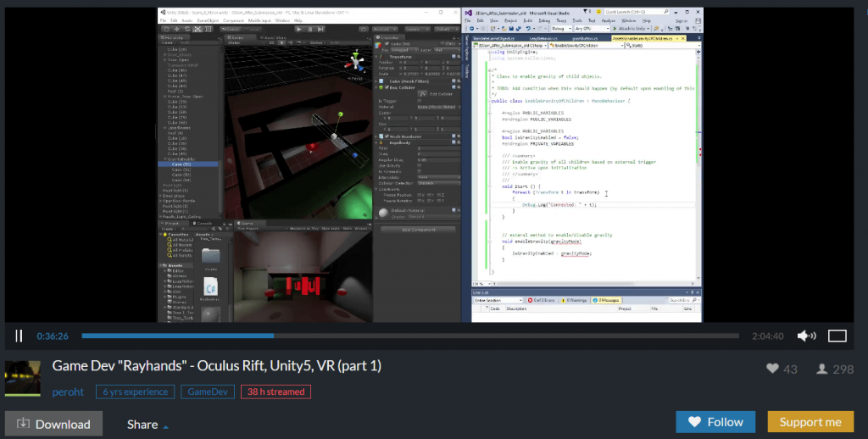
Task: Open Unity's Component menu
Action: 234,20
